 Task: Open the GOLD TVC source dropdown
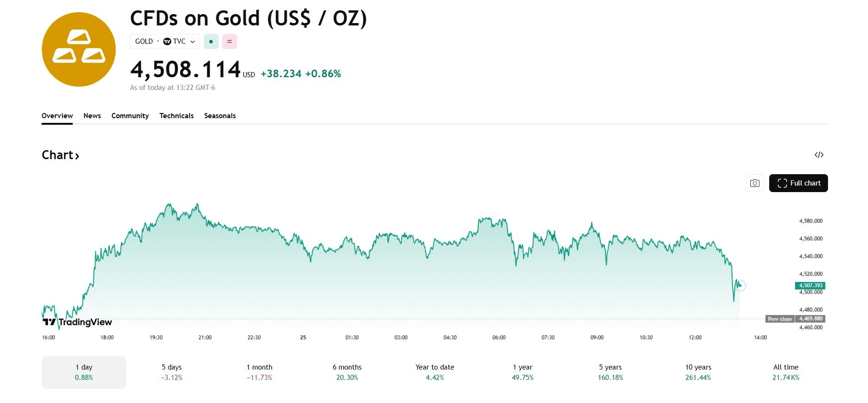165,41
